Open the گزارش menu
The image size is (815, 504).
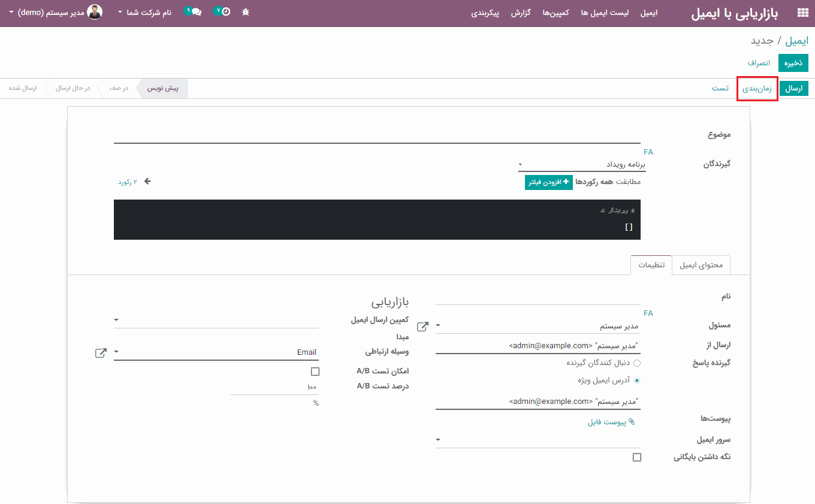click(521, 13)
